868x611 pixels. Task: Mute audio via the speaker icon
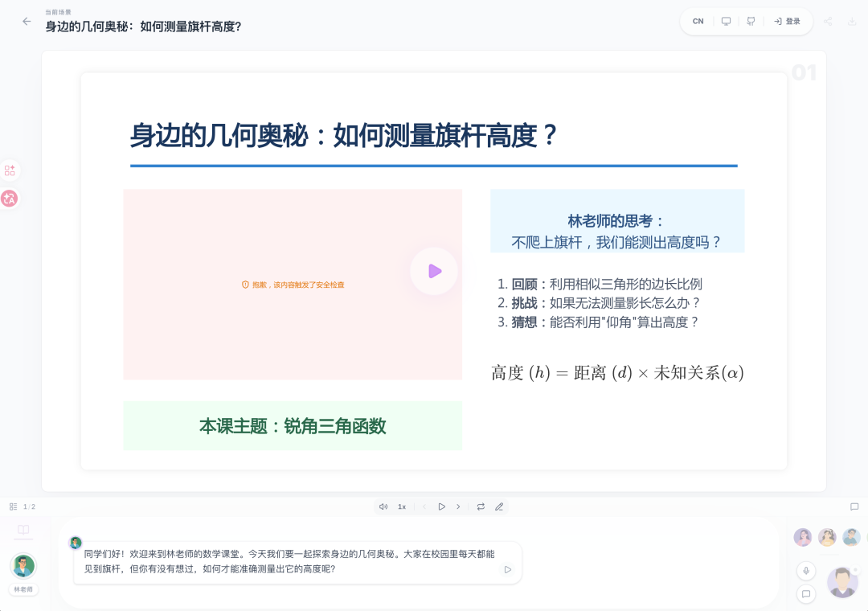pos(384,506)
